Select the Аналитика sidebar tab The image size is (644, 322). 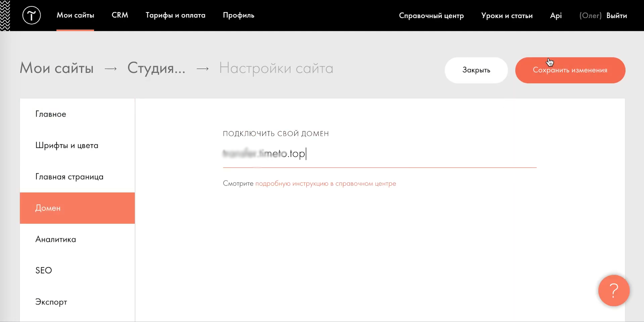click(56, 240)
